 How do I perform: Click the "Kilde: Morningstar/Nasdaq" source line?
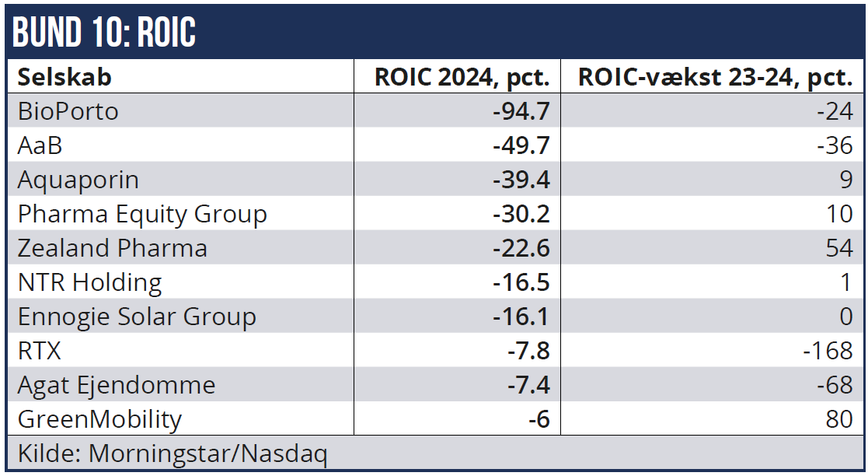[173, 453]
